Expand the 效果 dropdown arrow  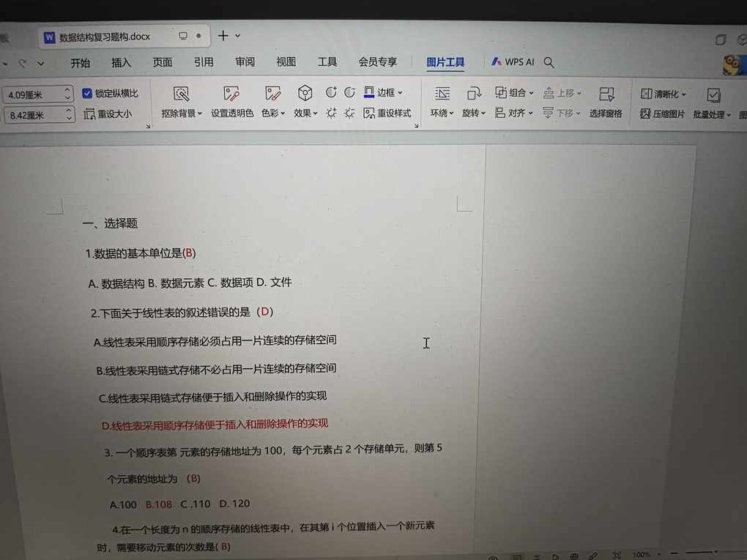pos(315,113)
